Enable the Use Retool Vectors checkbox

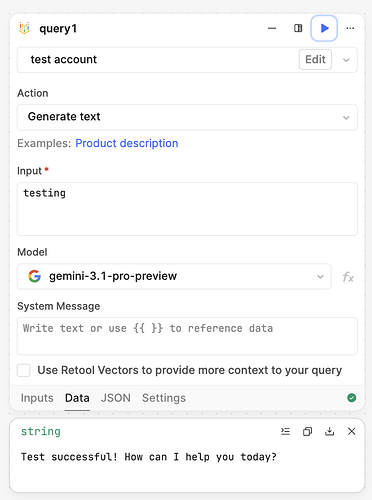[x=24, y=370]
